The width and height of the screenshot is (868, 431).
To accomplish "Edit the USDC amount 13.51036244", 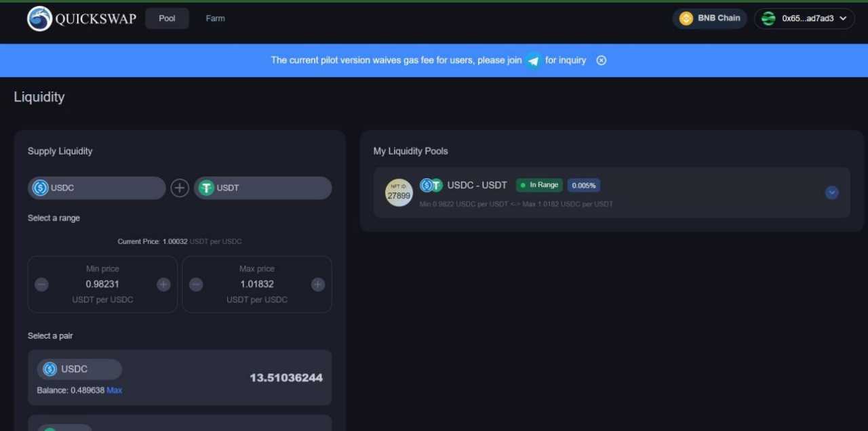I will 286,377.
